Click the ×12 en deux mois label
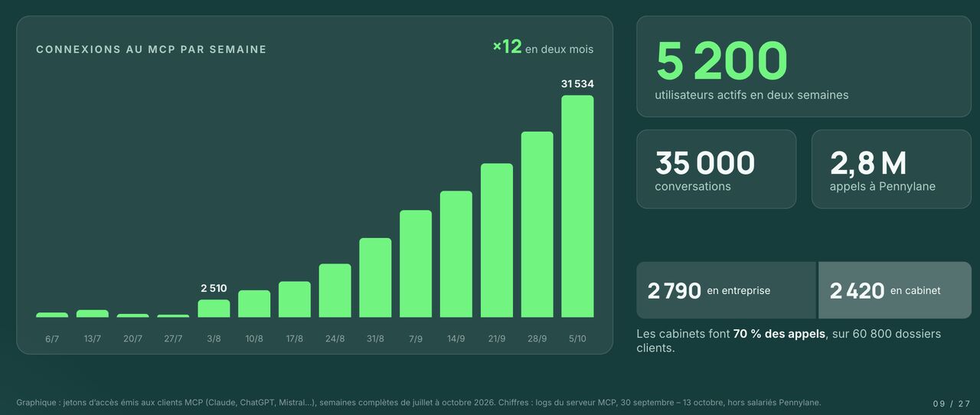 [543, 47]
